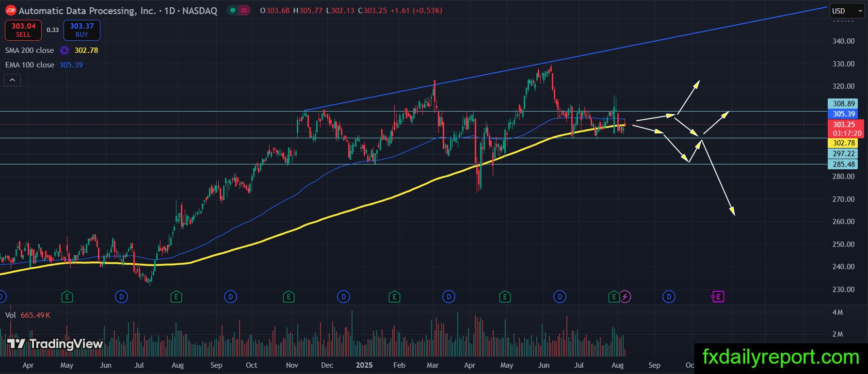Click the blue 305.39 EMA price axis label

(x=844, y=114)
